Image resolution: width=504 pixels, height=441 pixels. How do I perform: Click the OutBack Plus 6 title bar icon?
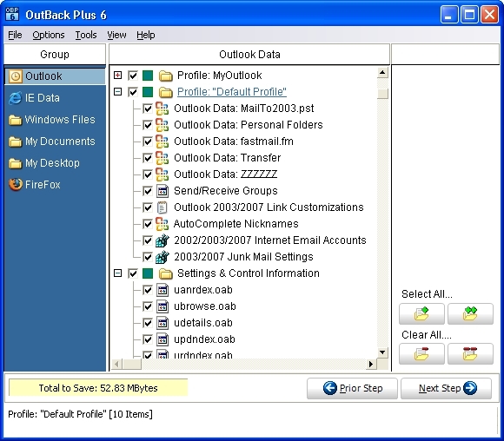[12, 14]
